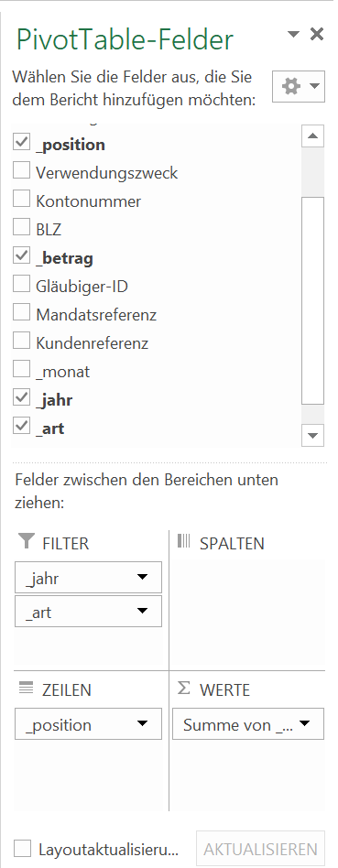This screenshot has width=338, height=868.
Task: Click the WERTE sigma icon
Action: tap(183, 689)
